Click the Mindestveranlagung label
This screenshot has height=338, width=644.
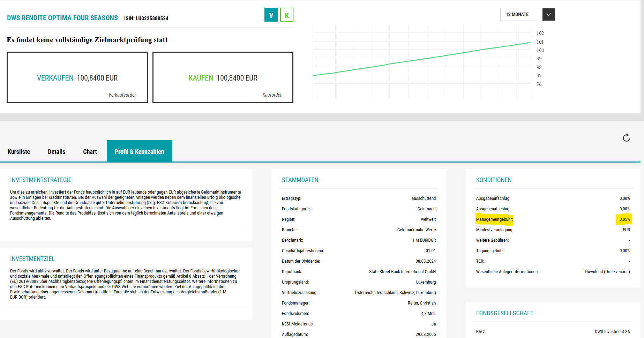495,230
